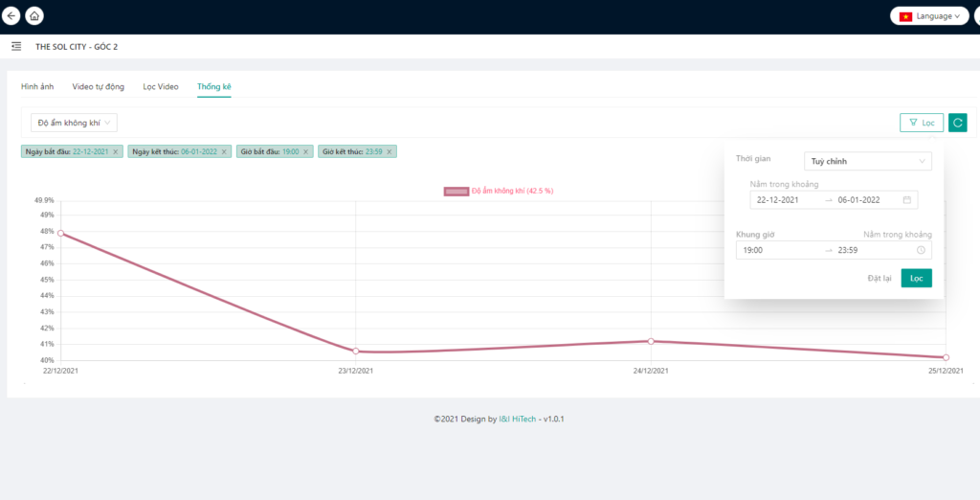
Task: Click the 49.9% y-axis label
Action: (44, 201)
